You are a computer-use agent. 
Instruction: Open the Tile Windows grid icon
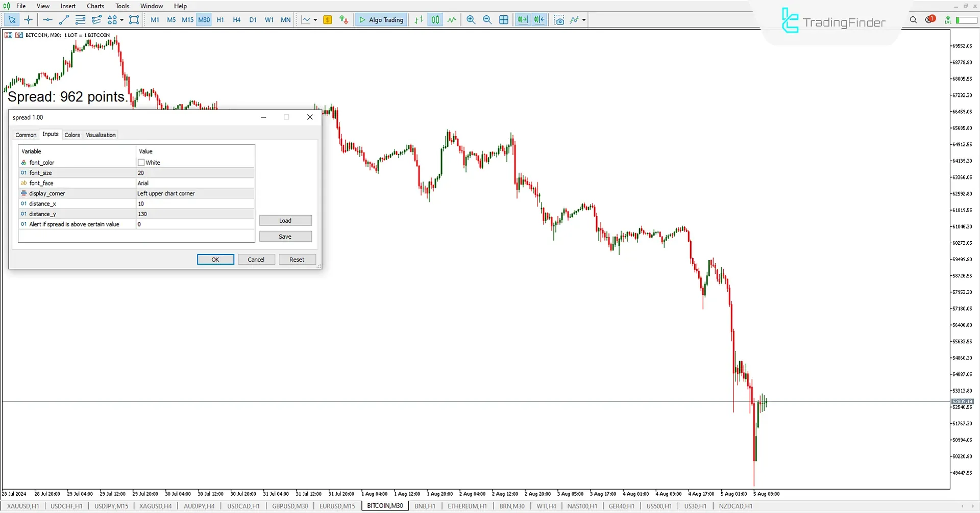(x=504, y=20)
